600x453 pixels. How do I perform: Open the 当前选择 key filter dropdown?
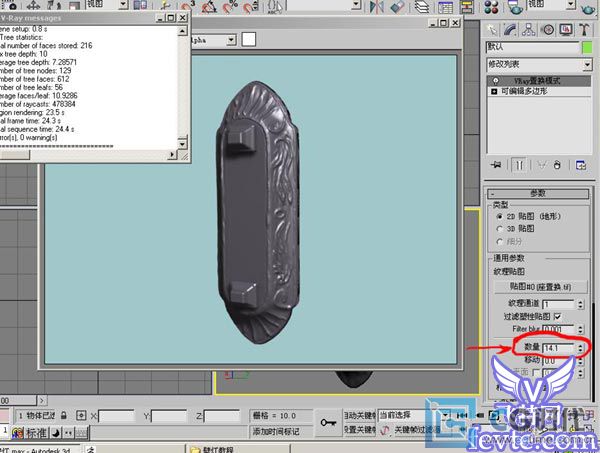point(445,415)
